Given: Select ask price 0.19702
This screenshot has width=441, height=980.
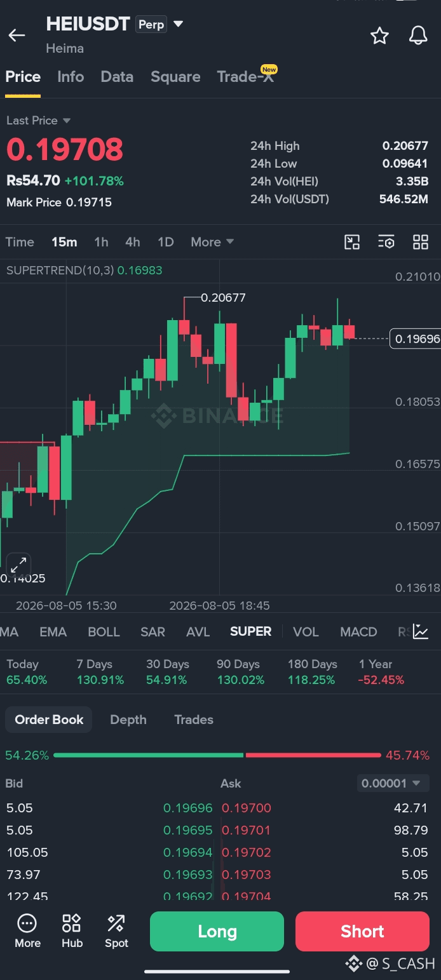Looking at the screenshot, I should pos(247,852).
